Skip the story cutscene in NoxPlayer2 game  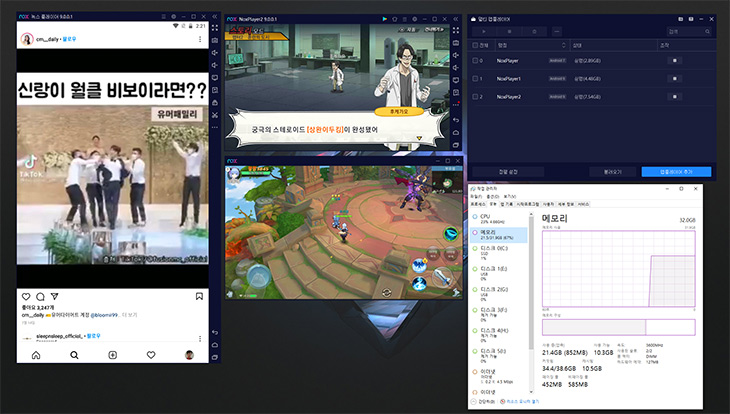[433, 29]
